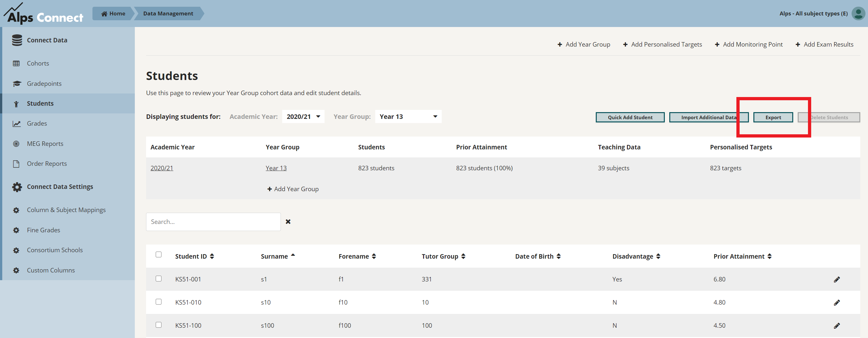Image resolution: width=868 pixels, height=338 pixels.
Task: Sort by Disadvantage arrows
Action: coord(658,256)
